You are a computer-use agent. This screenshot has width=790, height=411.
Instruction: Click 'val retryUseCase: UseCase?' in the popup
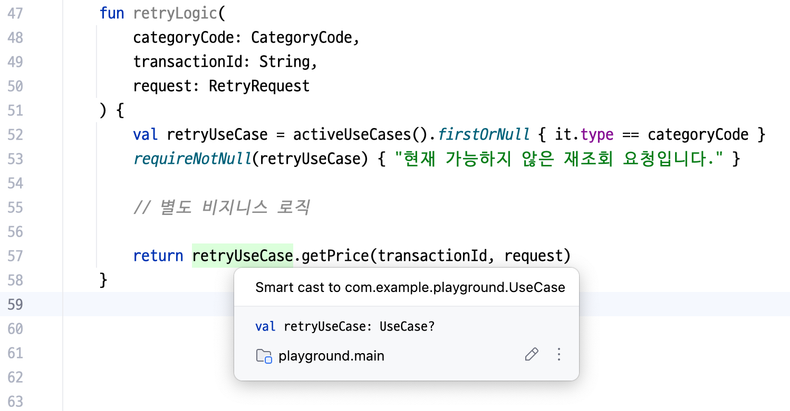(345, 326)
